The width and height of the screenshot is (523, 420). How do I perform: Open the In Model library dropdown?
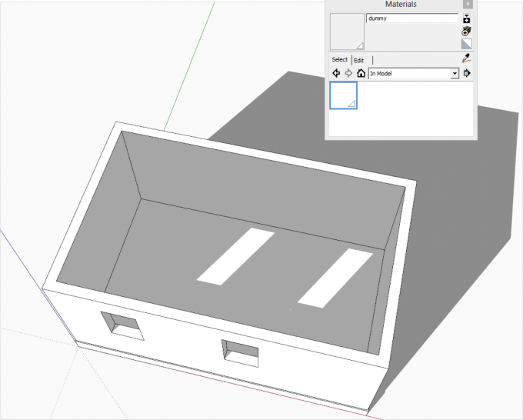(x=414, y=73)
